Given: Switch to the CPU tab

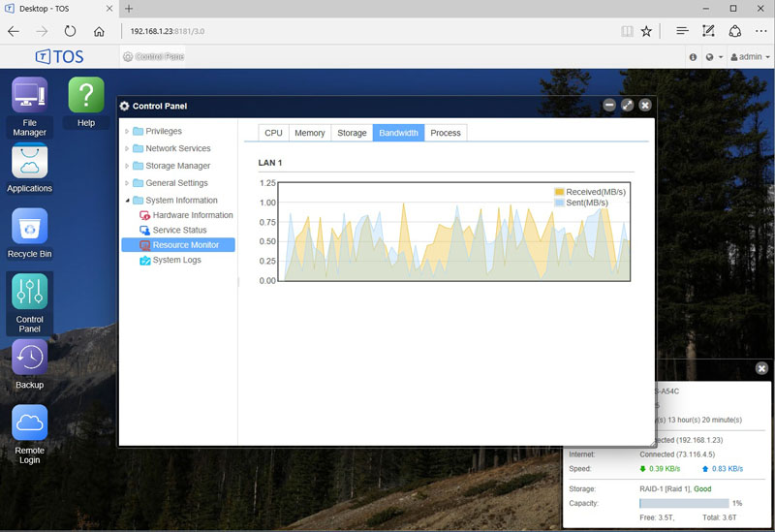Looking at the screenshot, I should point(273,133).
